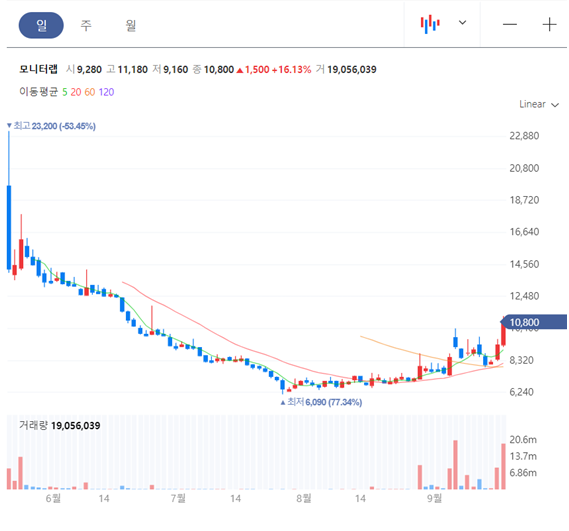
Task: Click the closing price 10,800 in header
Action: tap(219, 69)
